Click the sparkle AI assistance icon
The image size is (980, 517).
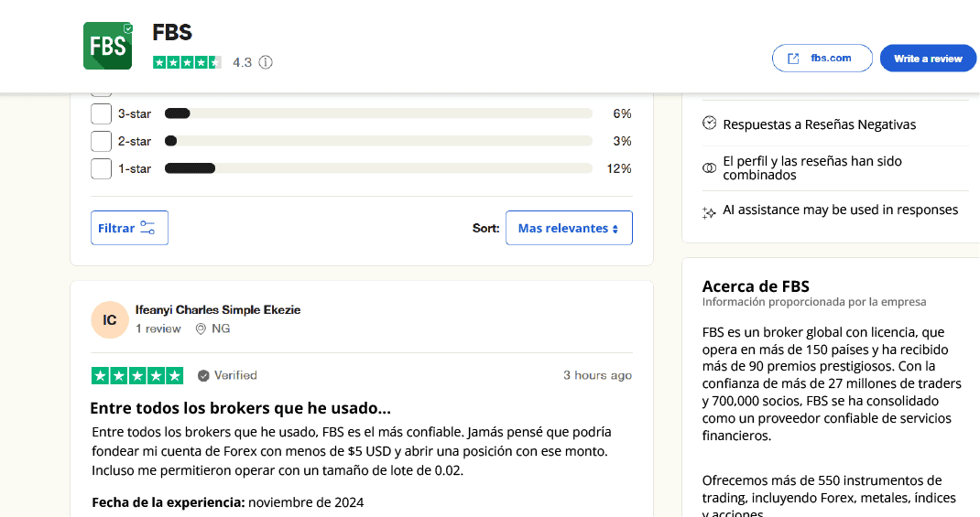click(709, 211)
